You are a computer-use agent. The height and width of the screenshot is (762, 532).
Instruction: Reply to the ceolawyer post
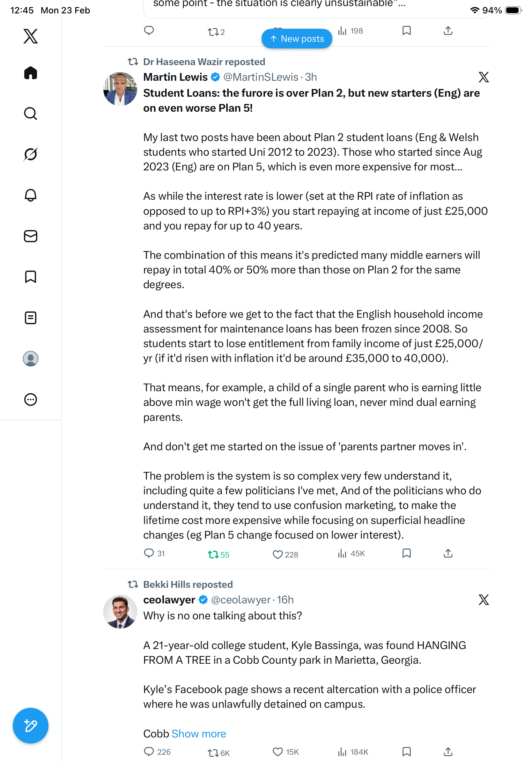pos(149,752)
